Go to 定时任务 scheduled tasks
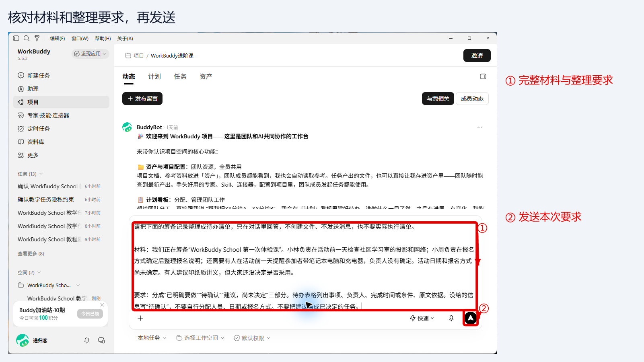 click(61, 129)
